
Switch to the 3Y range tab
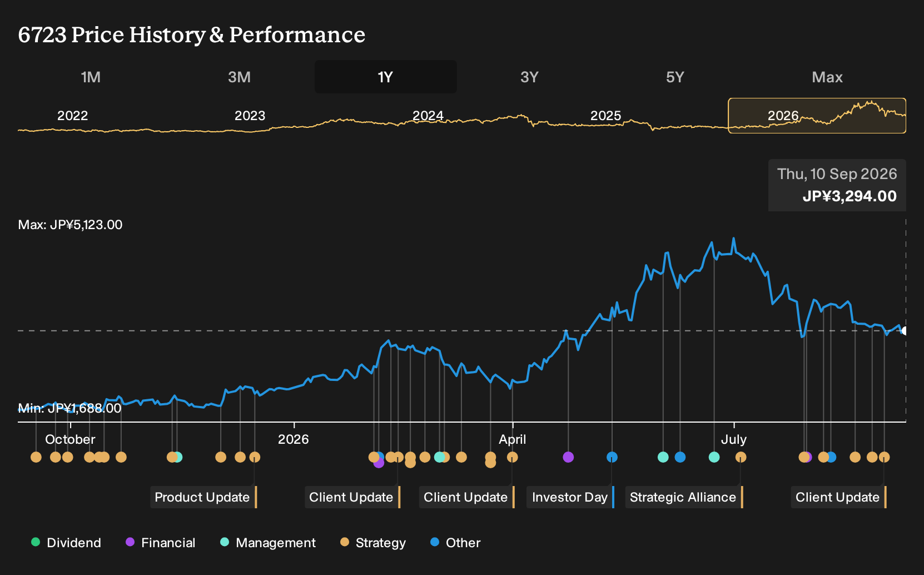pyautogui.click(x=529, y=77)
